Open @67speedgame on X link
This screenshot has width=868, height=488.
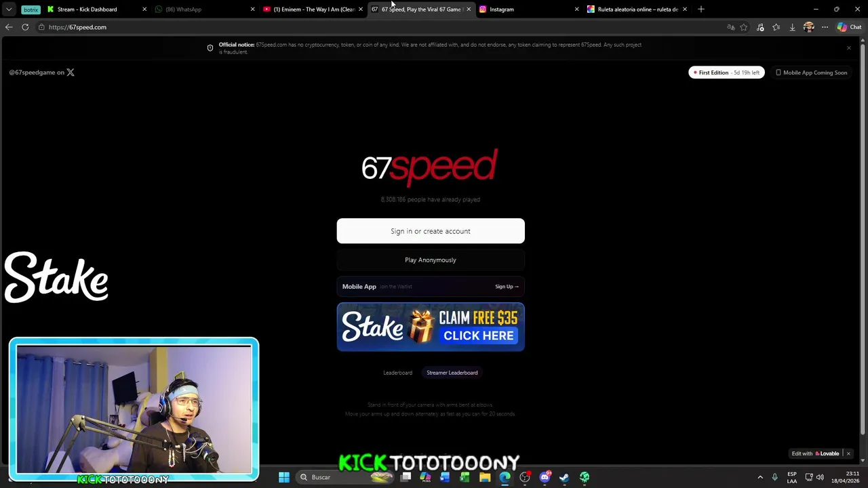[41, 73]
